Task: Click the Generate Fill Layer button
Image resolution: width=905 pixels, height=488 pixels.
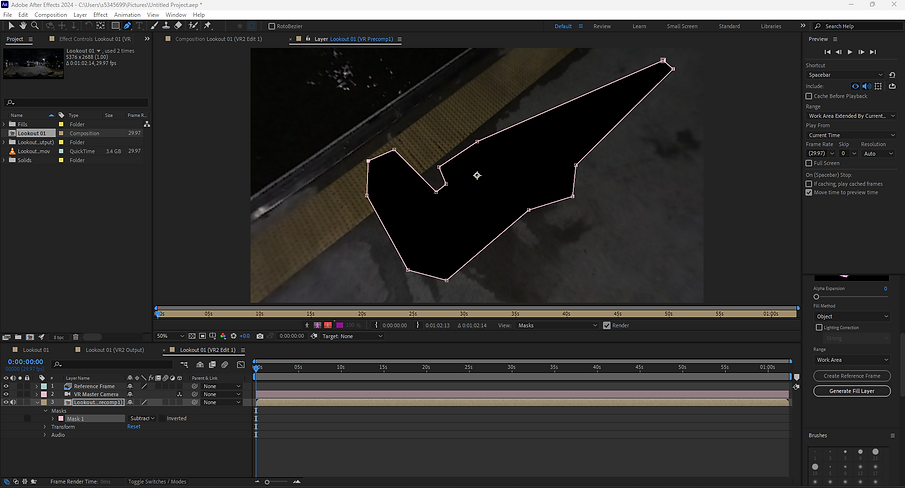Action: pos(852,391)
